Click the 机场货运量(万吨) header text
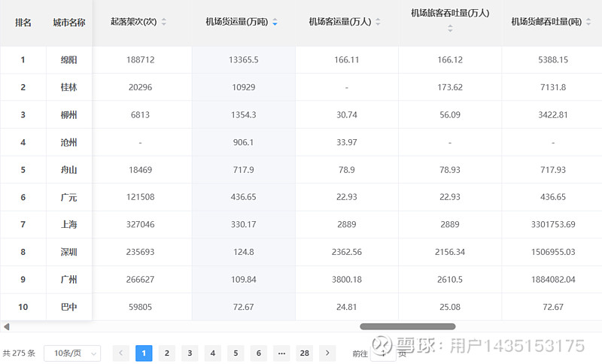This screenshot has width=602, height=364. tap(237, 22)
